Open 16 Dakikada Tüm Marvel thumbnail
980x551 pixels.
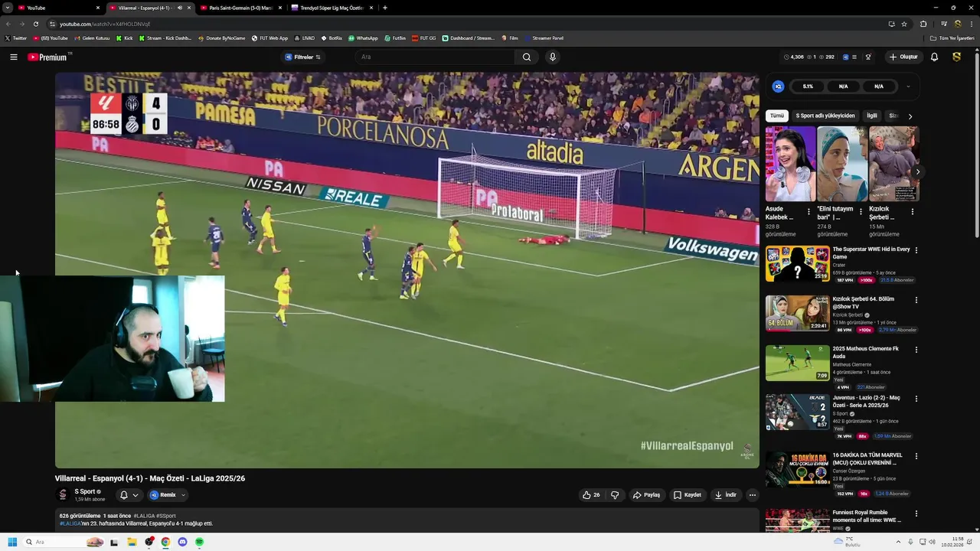(x=797, y=468)
